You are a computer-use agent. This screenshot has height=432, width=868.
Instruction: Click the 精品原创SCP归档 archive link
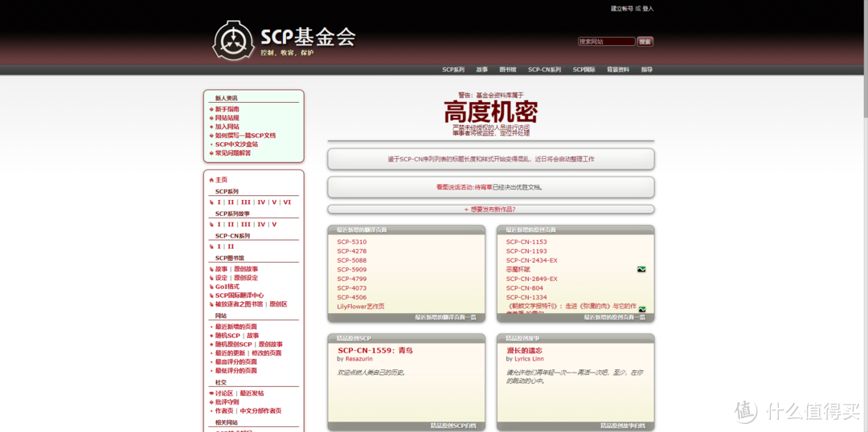pos(452,426)
